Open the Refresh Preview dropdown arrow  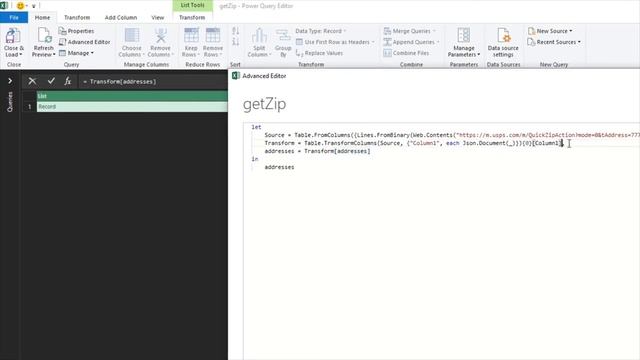coord(54,55)
